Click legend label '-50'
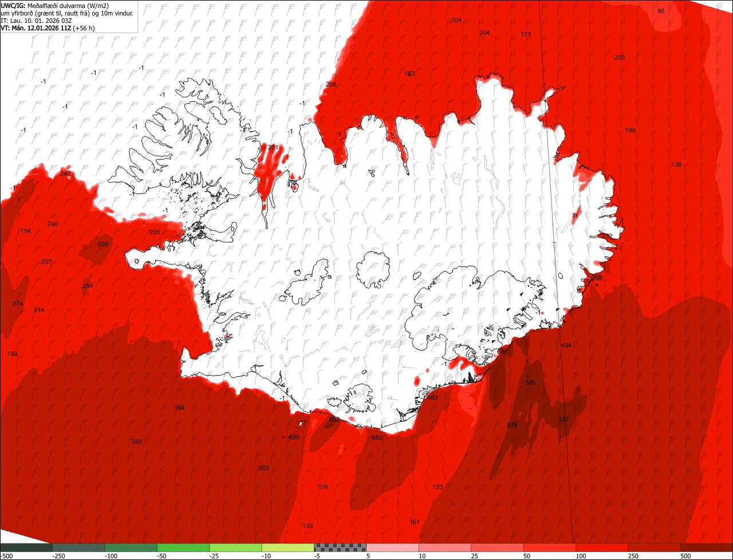 pyautogui.click(x=161, y=556)
